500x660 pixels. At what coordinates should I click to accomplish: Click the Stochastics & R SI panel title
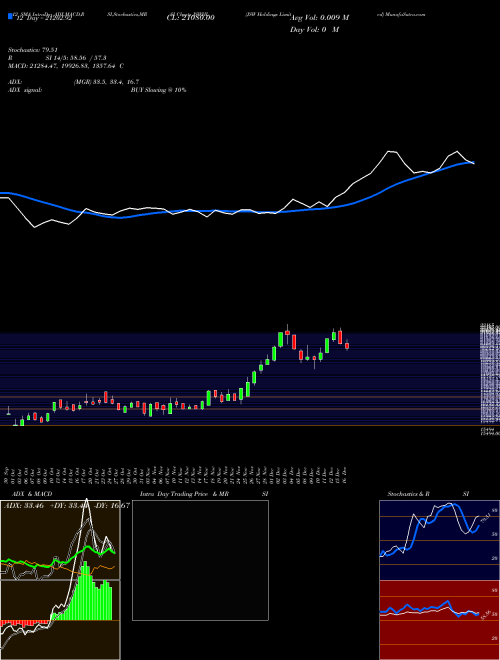pos(428,494)
